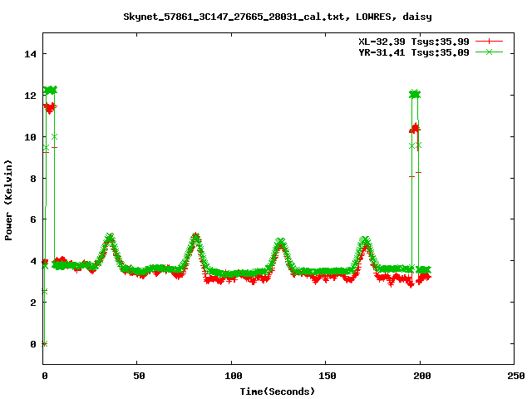Click the y-axis tick label 4
532x399 pixels.
tap(33, 261)
